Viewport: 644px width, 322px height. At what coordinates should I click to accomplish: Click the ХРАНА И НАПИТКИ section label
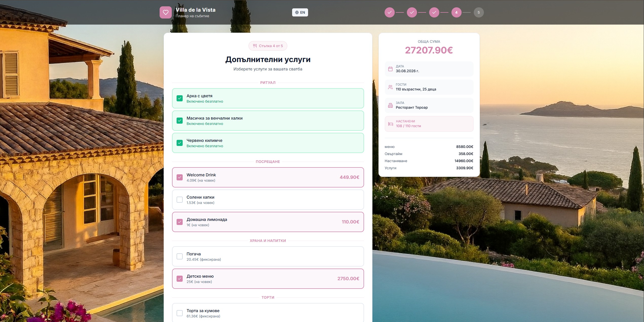click(268, 241)
